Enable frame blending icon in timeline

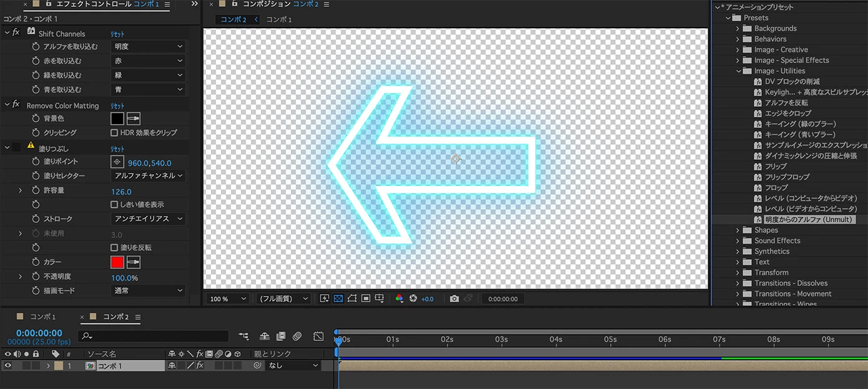pyautogui.click(x=281, y=336)
